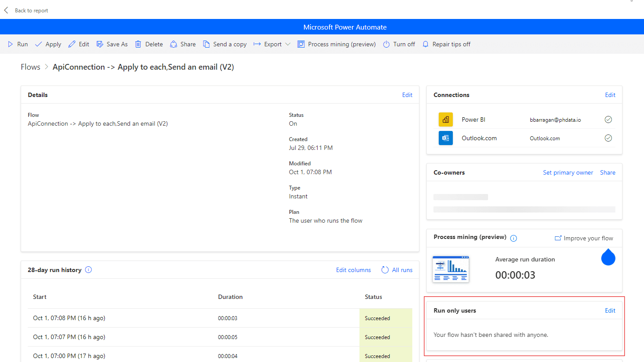644x362 pixels.
Task: Click Succeeded status of 07:07 PM run
Action: (378, 337)
